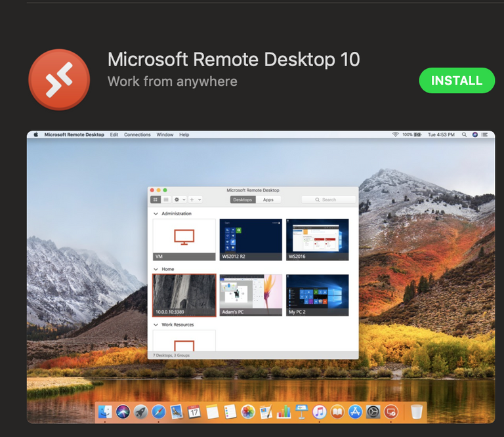
Task: Click the "Microsoft Remote Desktop 10" title
Action: pos(234,60)
